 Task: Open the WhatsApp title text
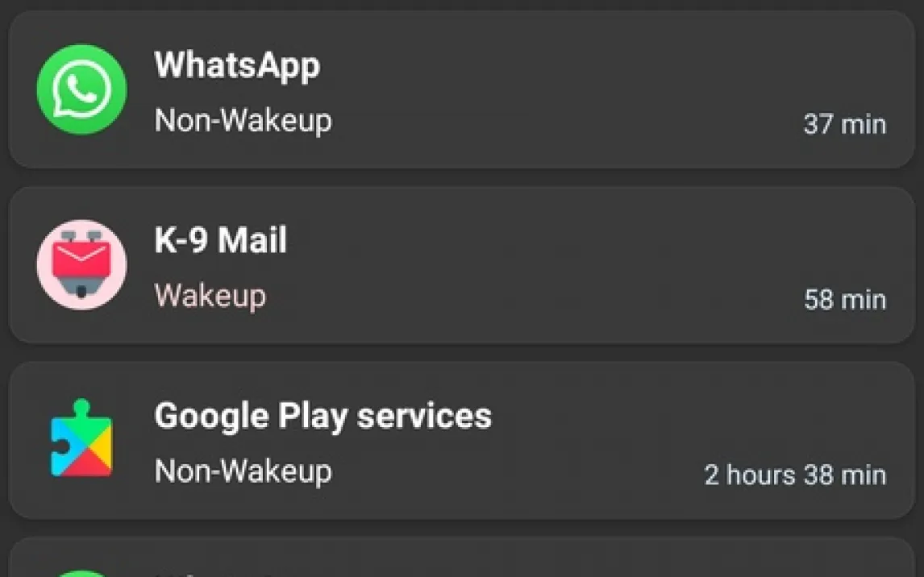(x=237, y=65)
